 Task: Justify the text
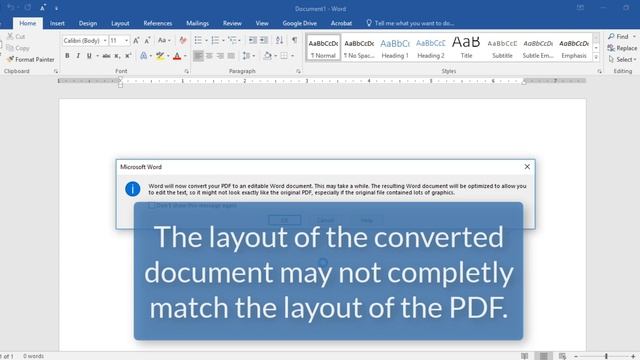coord(231,56)
